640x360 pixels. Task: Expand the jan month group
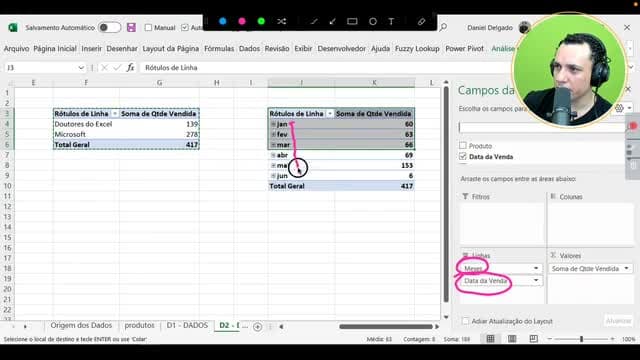(273, 124)
